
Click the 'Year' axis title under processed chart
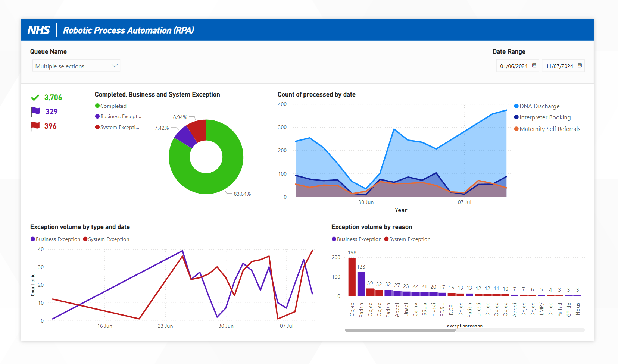[401, 210]
